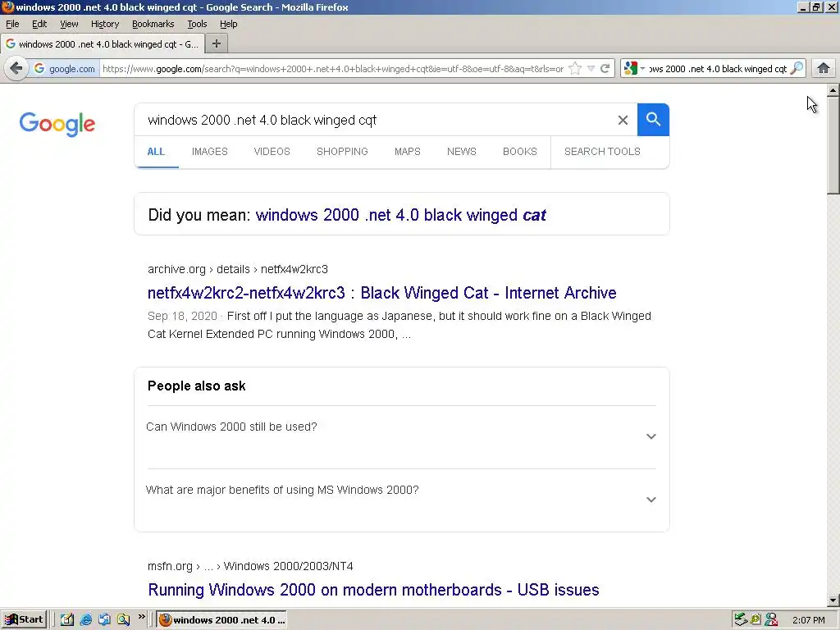840x630 pixels.
Task: Click inside the Google search query field
Action: coord(375,120)
